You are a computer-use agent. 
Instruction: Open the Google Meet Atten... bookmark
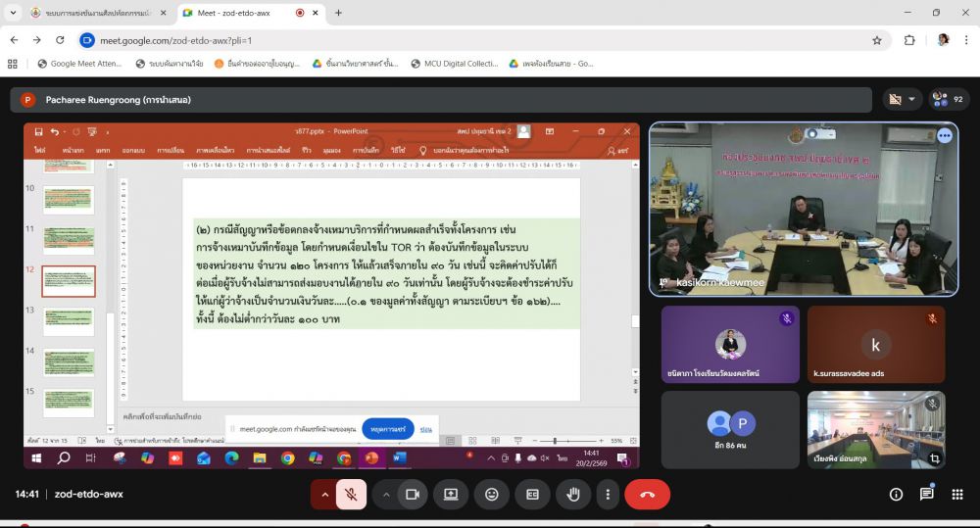[x=79, y=64]
